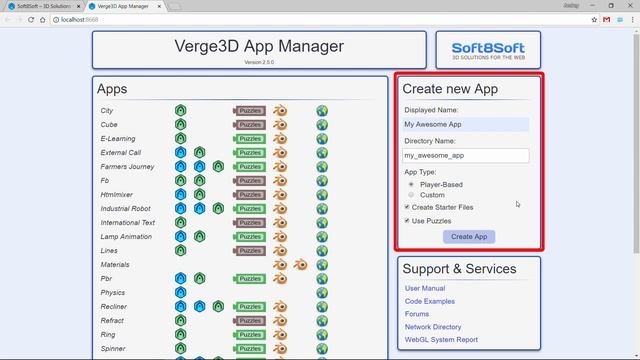640x360 pixels.
Task: Click globe icon in Materials row
Action: pyautogui.click(x=322, y=264)
